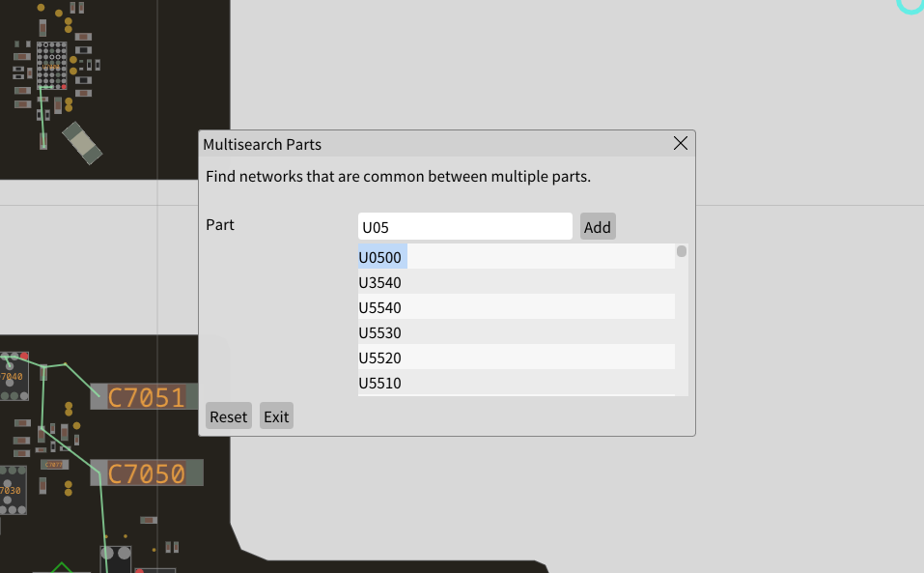Click the 7040 chip on the board
Screen dimensions: 924x573
13,377
